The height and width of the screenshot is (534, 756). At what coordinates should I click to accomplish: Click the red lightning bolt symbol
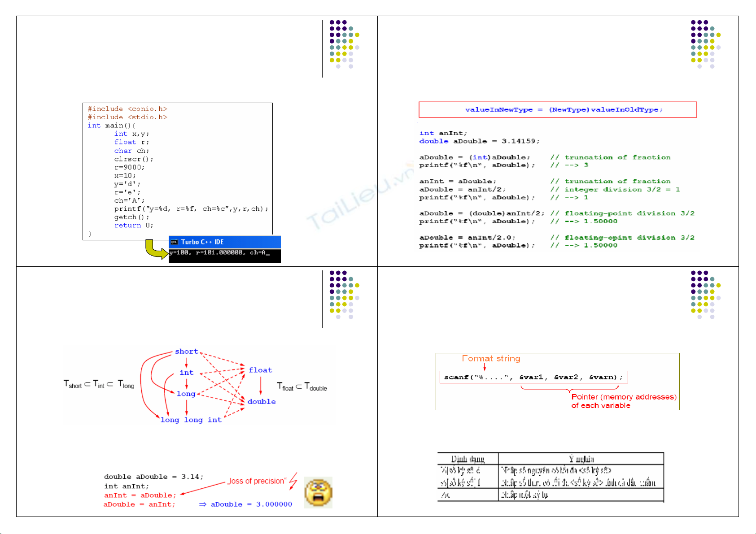[x=293, y=480]
